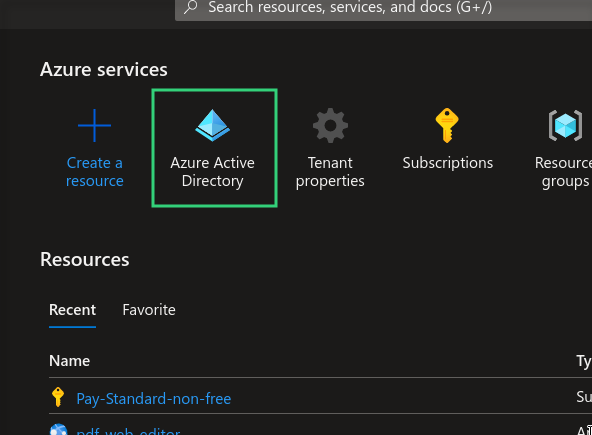Viewport: 592px width, 435px height.
Task: Click the Tenant properties label
Action: click(x=330, y=172)
